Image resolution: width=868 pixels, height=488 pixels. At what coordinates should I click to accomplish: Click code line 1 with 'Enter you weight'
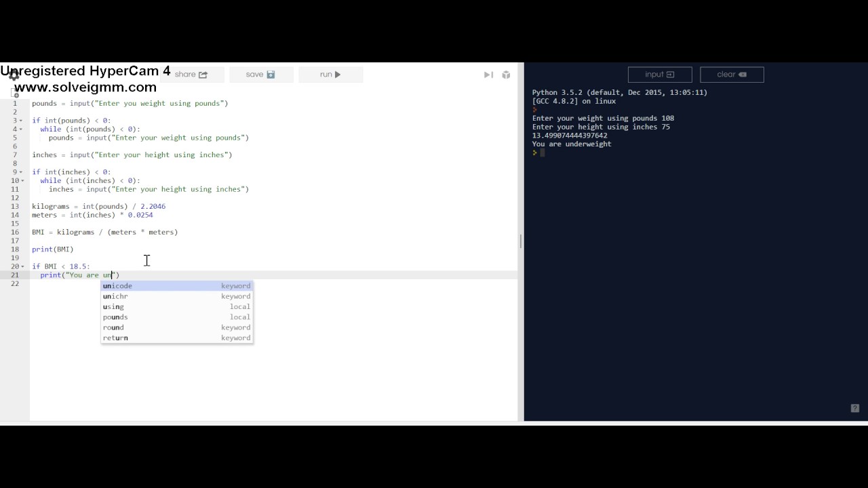pyautogui.click(x=130, y=104)
